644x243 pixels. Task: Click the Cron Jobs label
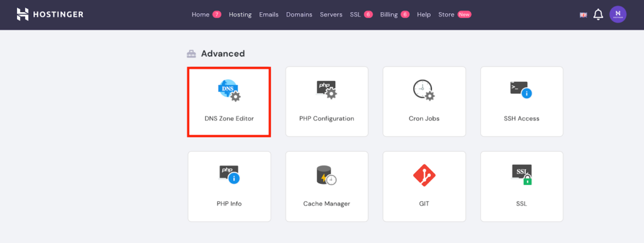pos(424,118)
